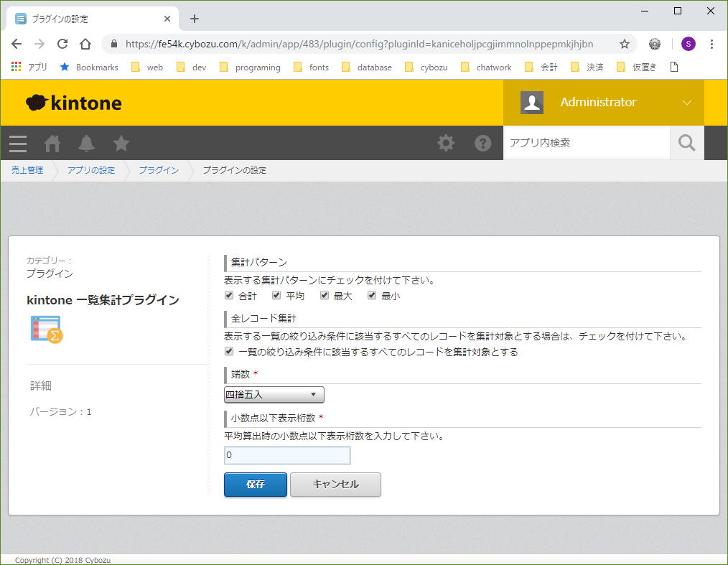Toggle the 最大 checkbox
The image size is (728, 565).
[325, 295]
